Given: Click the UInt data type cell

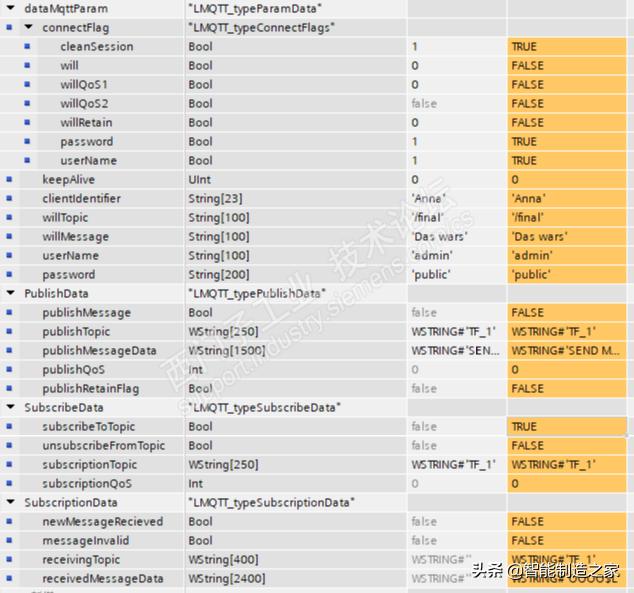Looking at the screenshot, I should tap(296, 179).
